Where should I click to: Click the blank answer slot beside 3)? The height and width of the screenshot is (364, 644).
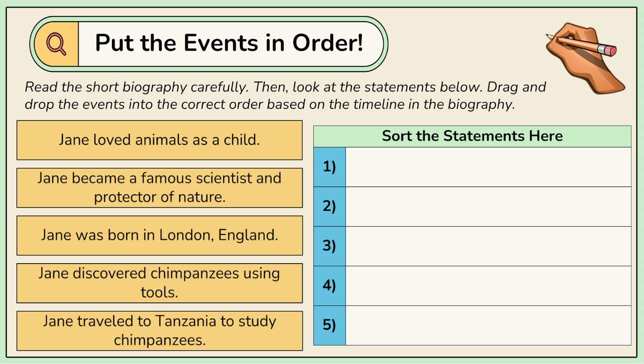(x=488, y=246)
